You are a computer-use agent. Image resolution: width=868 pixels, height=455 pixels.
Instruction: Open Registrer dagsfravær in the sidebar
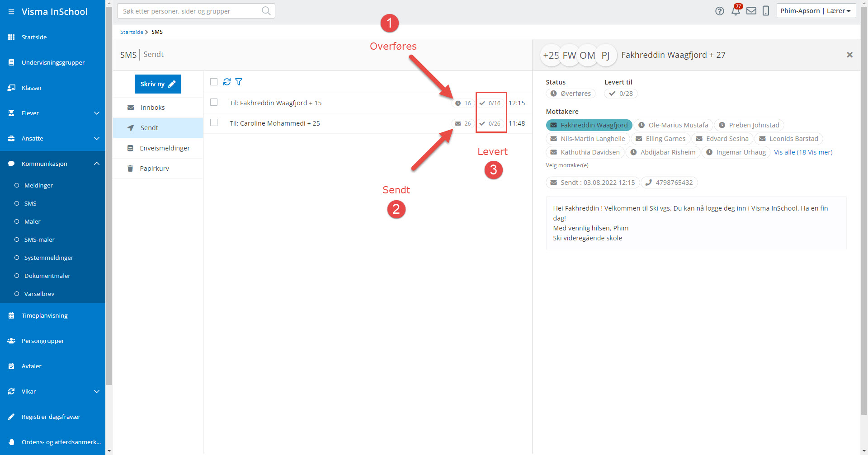click(52, 417)
